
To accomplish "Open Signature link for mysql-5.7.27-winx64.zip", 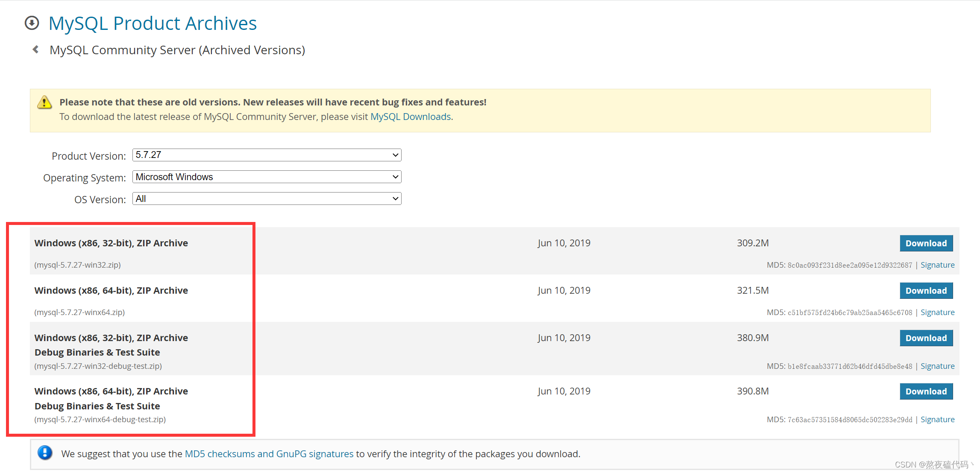I will 937,312.
